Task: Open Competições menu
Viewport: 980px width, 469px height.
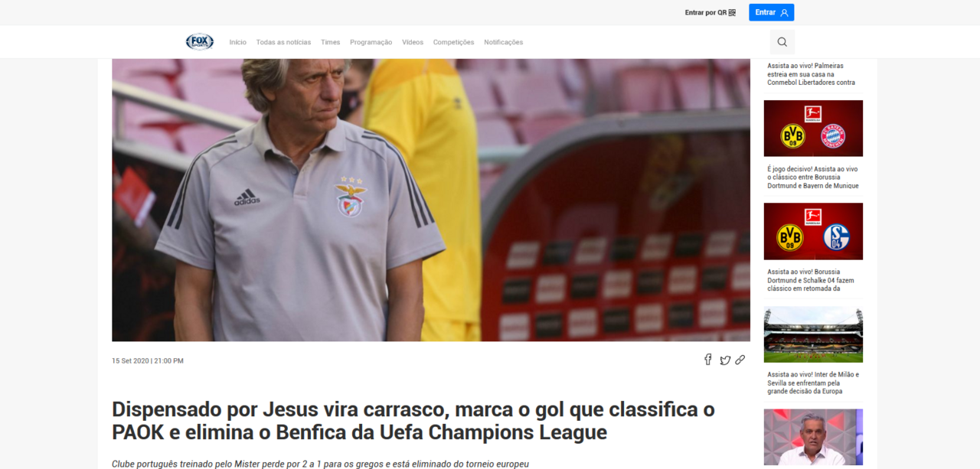Action: pyautogui.click(x=454, y=42)
